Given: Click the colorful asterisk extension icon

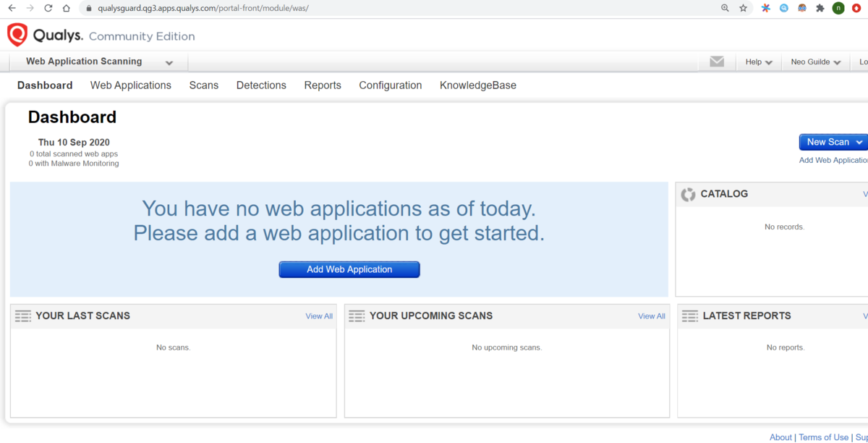Looking at the screenshot, I should (x=766, y=8).
